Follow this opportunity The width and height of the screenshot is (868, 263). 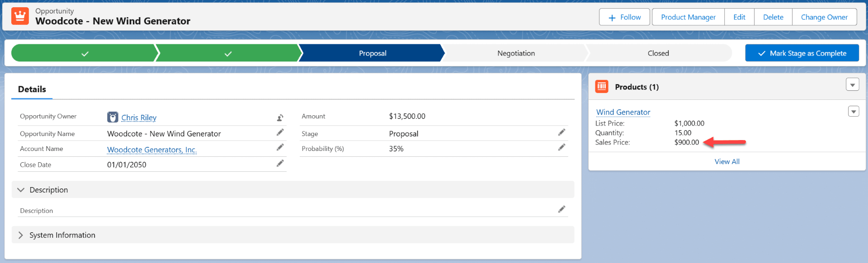click(x=624, y=17)
